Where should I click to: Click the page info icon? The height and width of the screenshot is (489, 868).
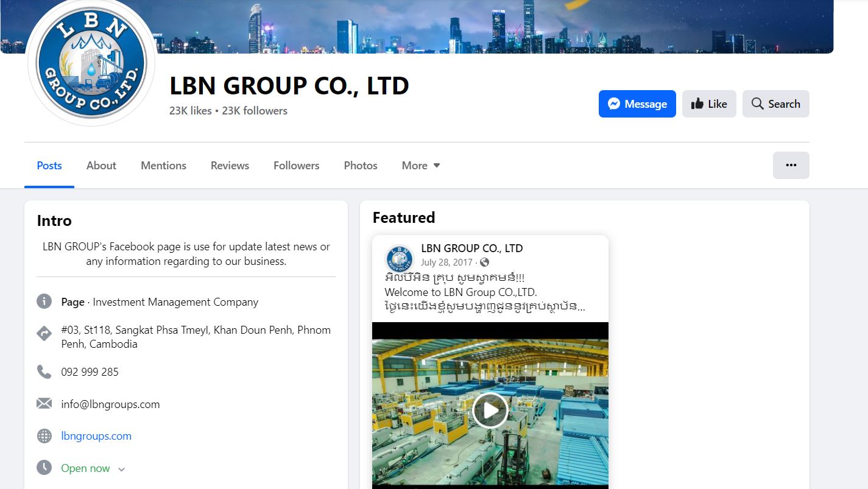(x=44, y=301)
